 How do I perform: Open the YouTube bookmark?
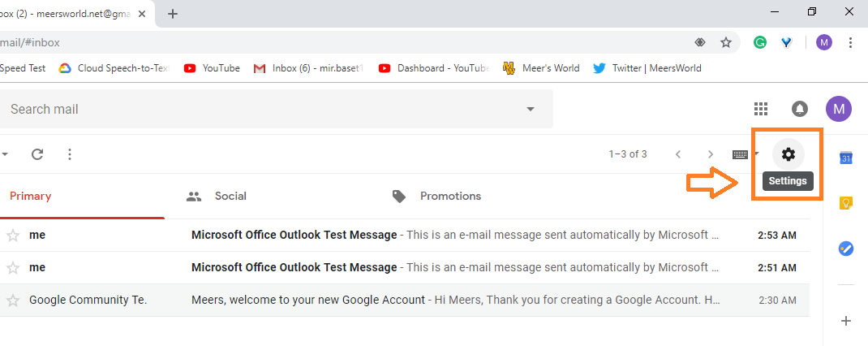point(212,68)
